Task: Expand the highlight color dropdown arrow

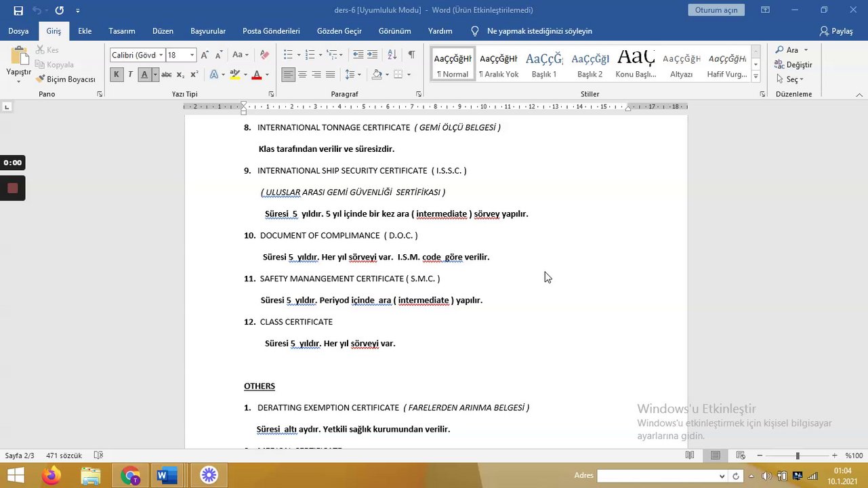Action: (x=245, y=75)
